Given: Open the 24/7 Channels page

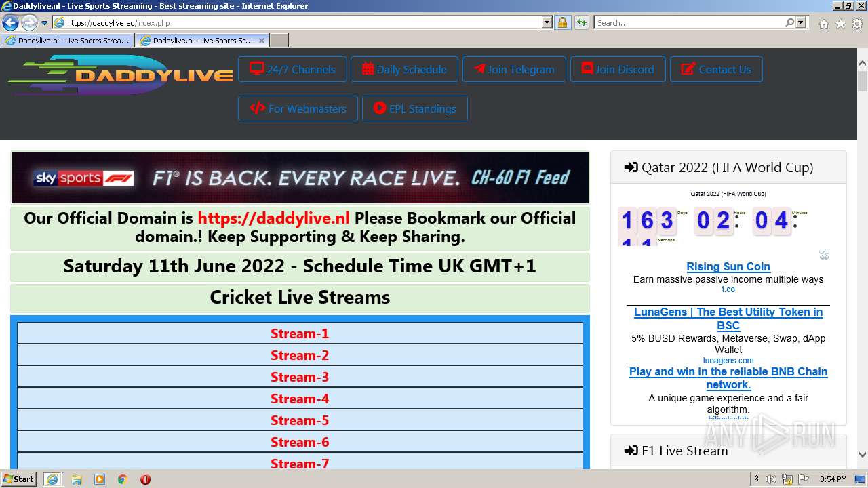Looking at the screenshot, I should 292,69.
